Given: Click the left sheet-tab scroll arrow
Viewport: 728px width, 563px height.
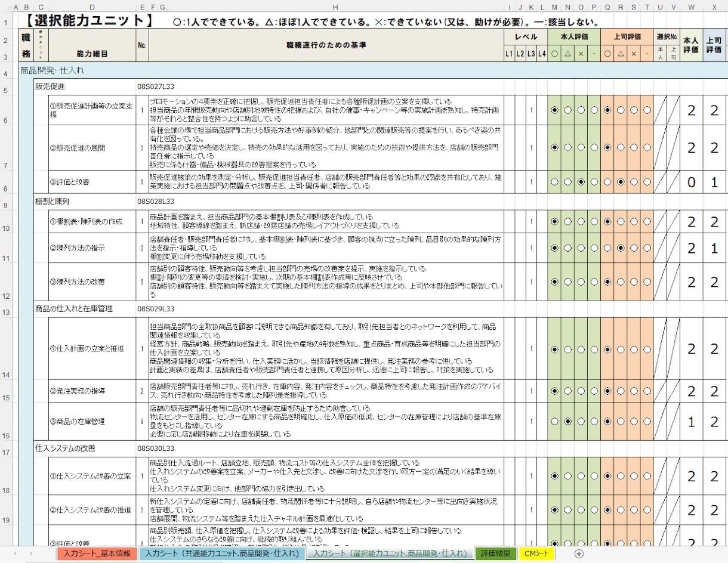Looking at the screenshot, I should click(15, 553).
